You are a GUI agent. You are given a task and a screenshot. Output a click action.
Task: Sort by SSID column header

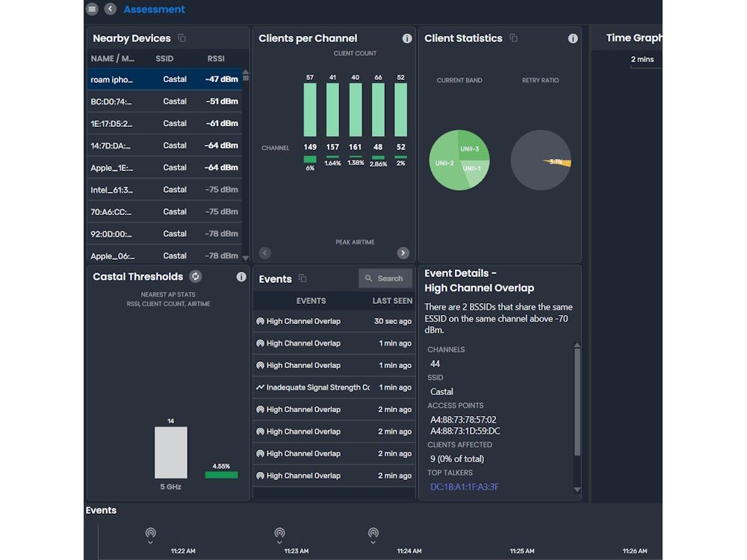164,58
